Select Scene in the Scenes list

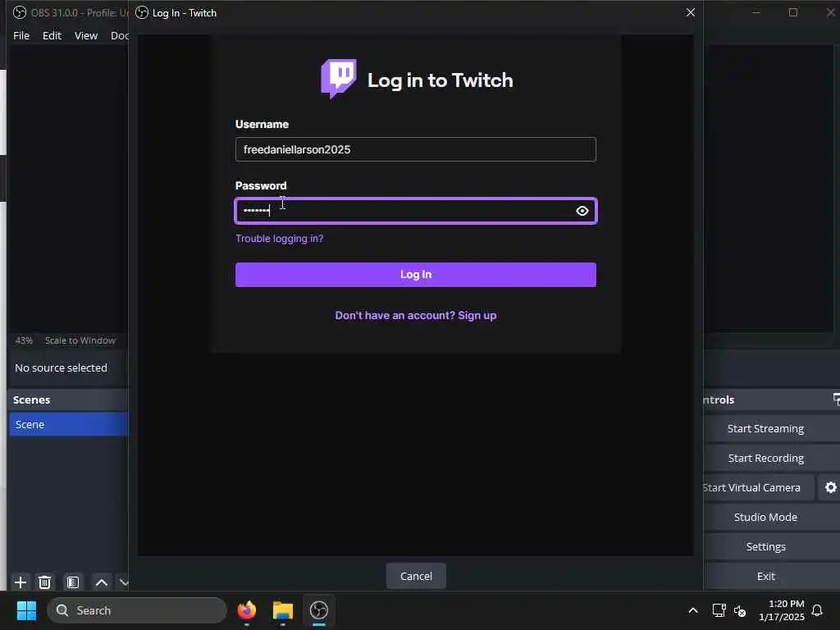coord(69,424)
